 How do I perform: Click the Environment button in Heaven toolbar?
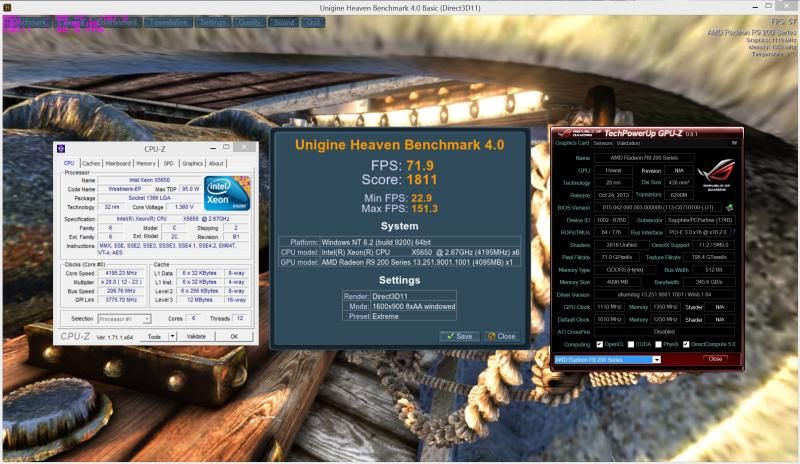[x=118, y=22]
